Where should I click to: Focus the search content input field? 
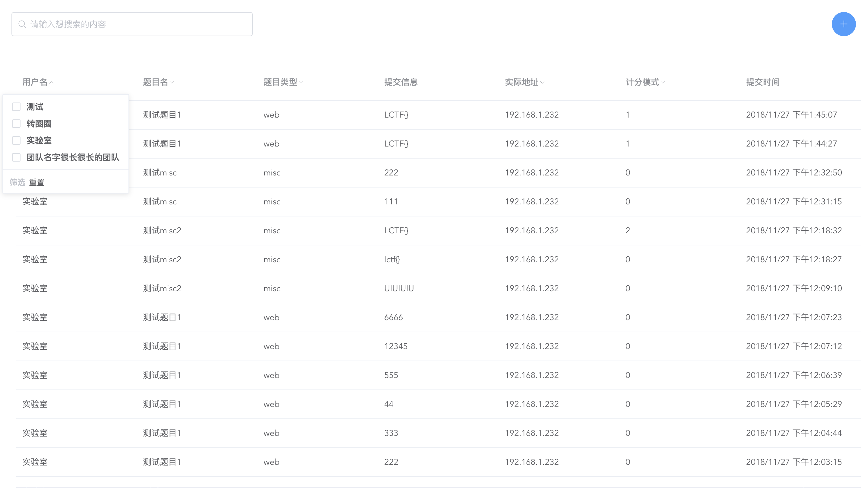pos(136,24)
